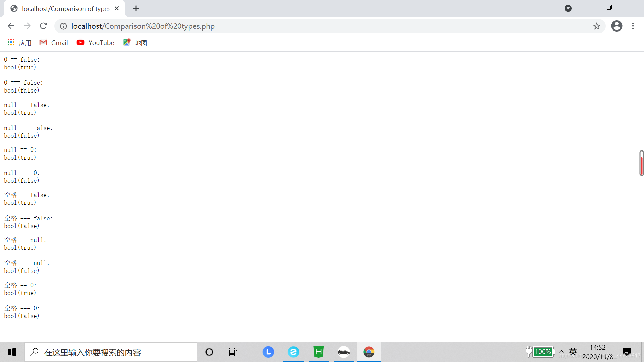Open Task View from taskbar
644x362 pixels.
[x=233, y=352]
